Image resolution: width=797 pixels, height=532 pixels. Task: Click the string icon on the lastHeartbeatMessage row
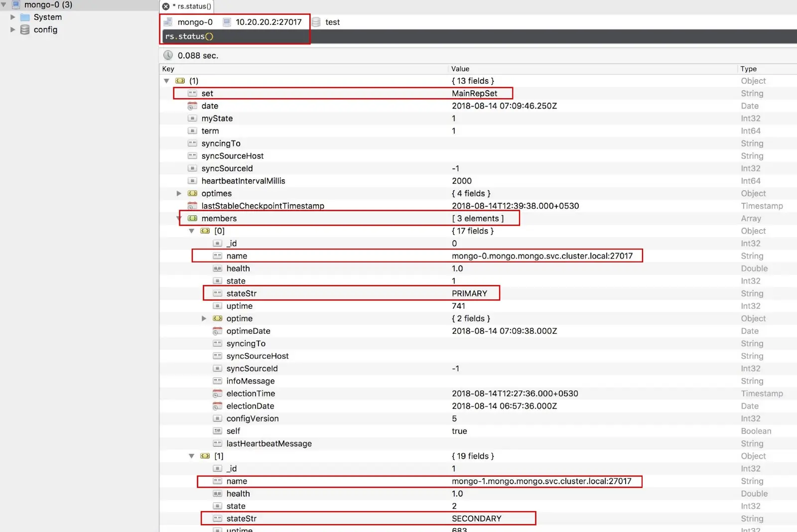point(217,443)
